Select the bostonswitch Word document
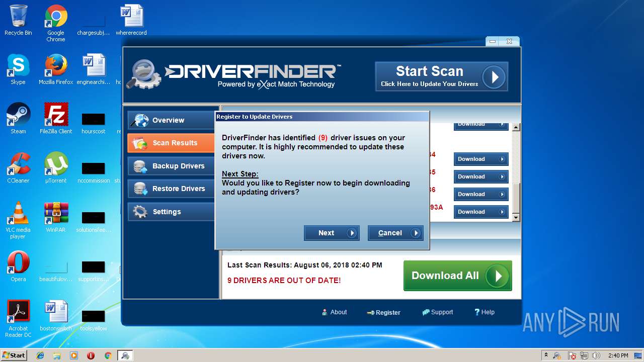Image resolution: width=644 pixels, height=362 pixels. tap(56, 316)
